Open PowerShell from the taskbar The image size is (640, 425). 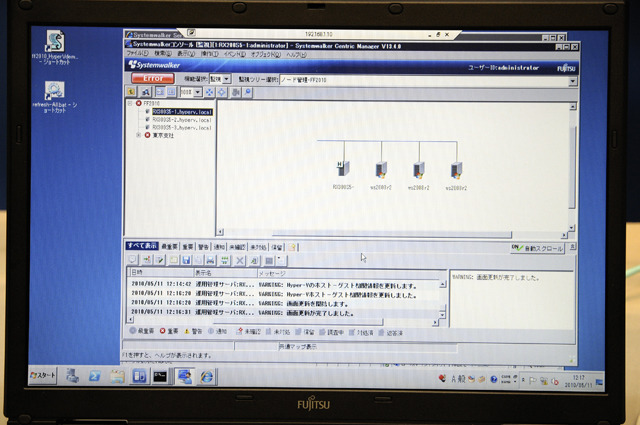click(x=95, y=376)
